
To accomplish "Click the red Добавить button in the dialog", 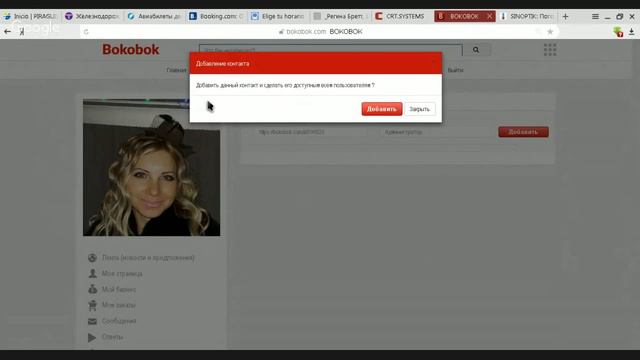I will [382, 109].
